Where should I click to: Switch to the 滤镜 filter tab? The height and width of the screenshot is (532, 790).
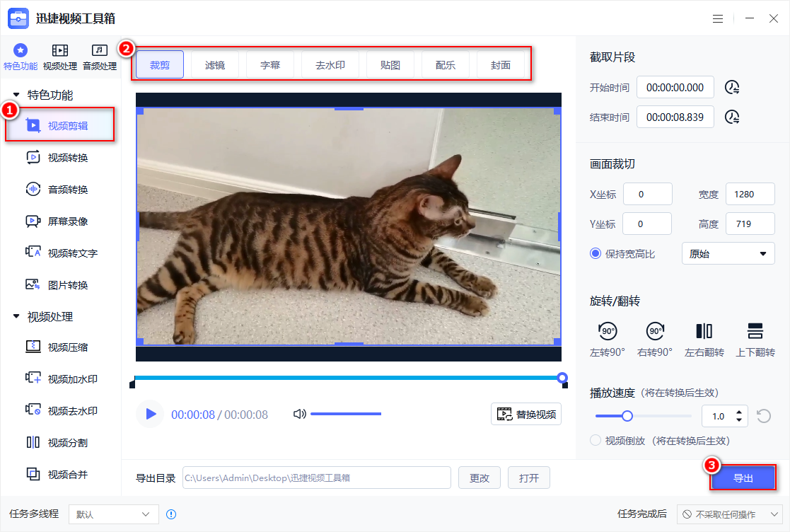[214, 64]
